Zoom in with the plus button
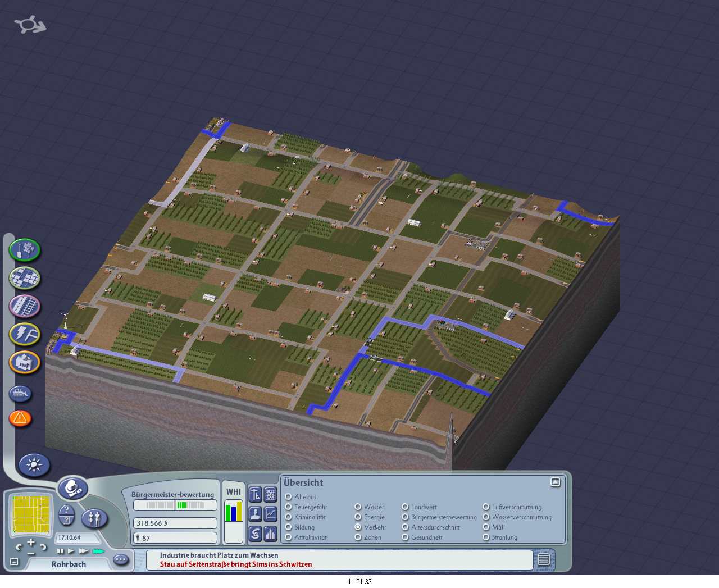The width and height of the screenshot is (719, 588). [x=31, y=543]
